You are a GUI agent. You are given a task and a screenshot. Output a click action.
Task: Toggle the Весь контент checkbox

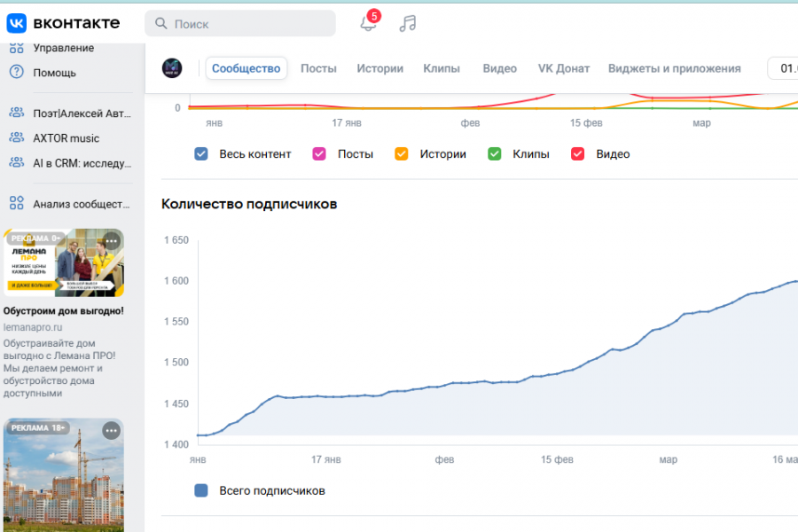201,154
